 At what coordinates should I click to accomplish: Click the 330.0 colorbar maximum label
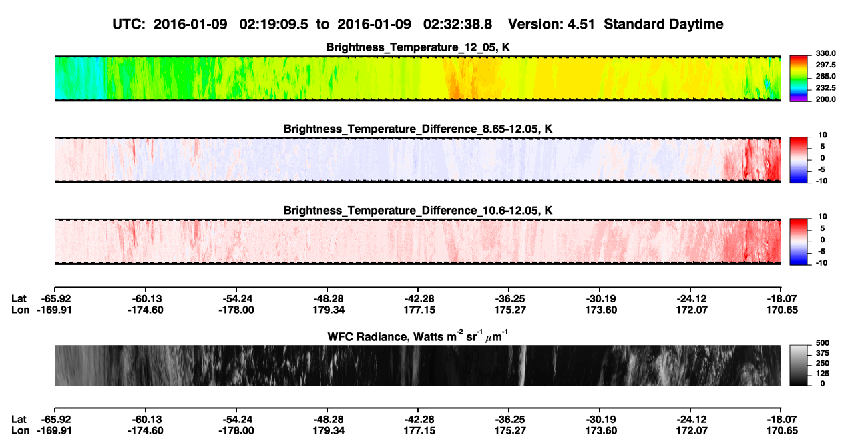coord(826,54)
